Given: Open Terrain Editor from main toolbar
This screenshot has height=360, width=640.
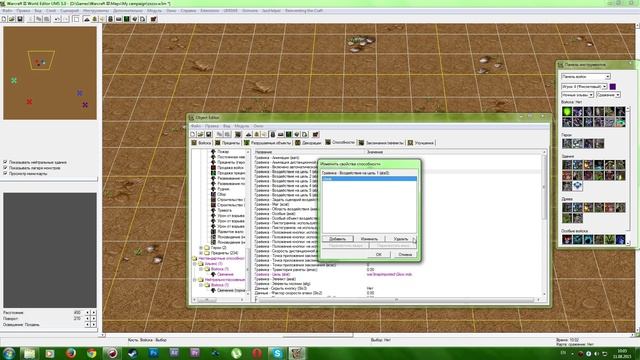Looking at the screenshot, I should [x=87, y=19].
